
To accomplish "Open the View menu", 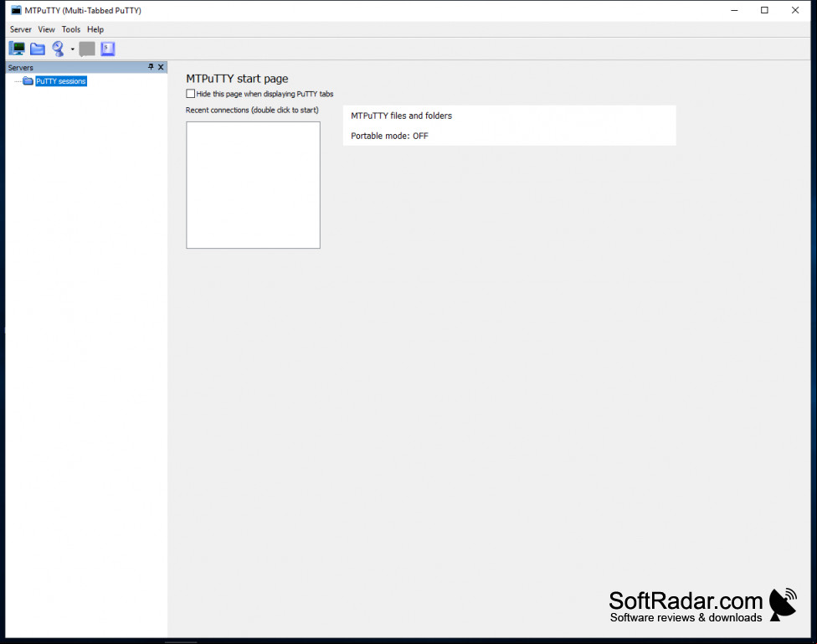I will click(x=46, y=29).
